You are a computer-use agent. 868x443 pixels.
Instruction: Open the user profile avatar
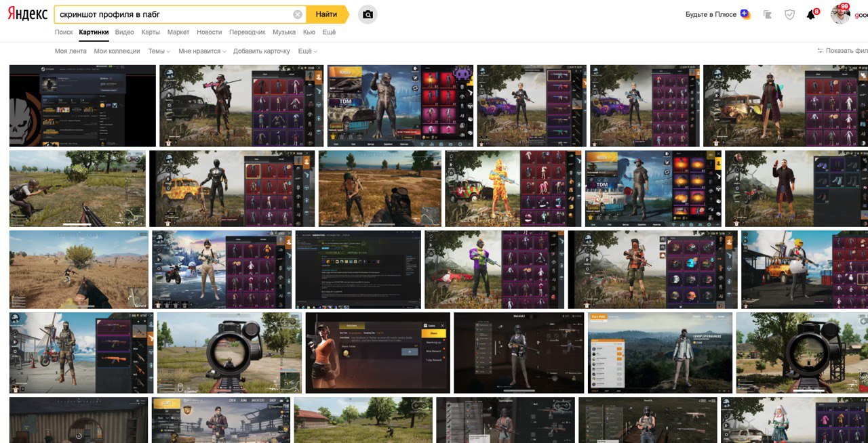point(840,14)
